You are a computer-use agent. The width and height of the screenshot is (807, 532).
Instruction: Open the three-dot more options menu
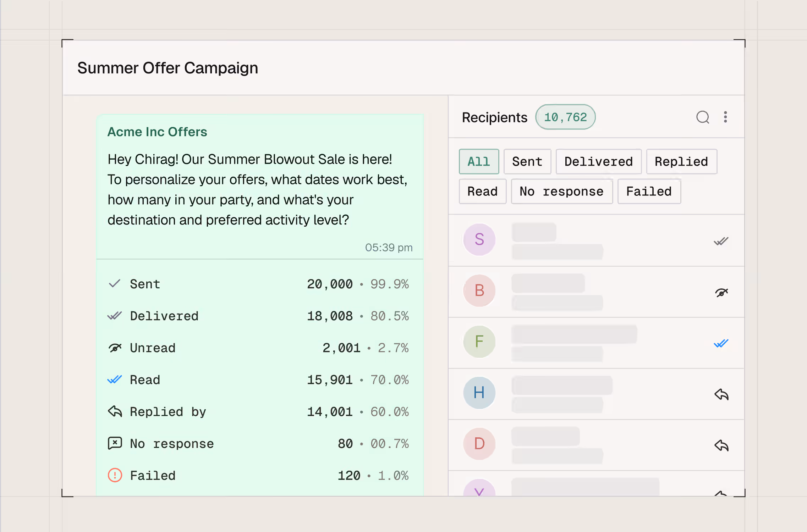(725, 117)
